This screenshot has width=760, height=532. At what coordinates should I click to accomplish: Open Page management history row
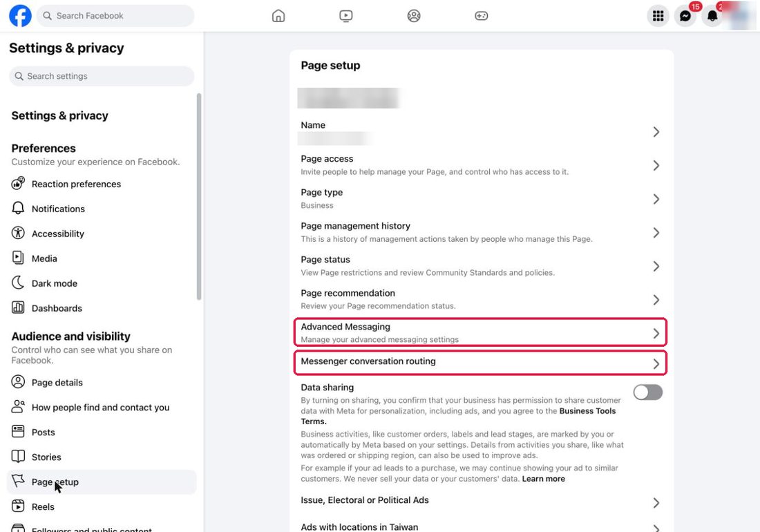pyautogui.click(x=481, y=233)
